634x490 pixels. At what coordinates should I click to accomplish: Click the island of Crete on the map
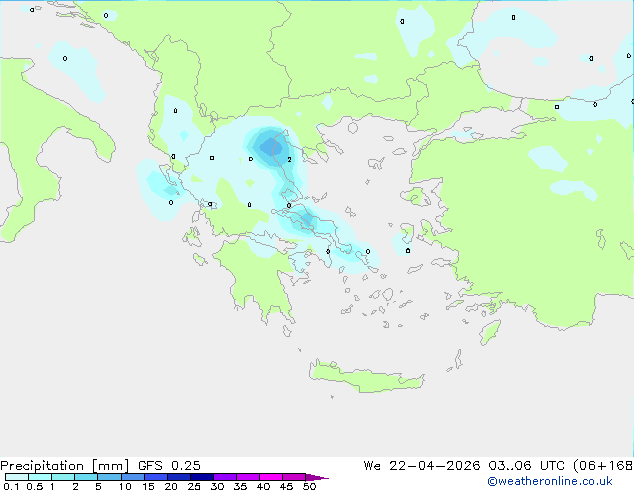coord(366,376)
